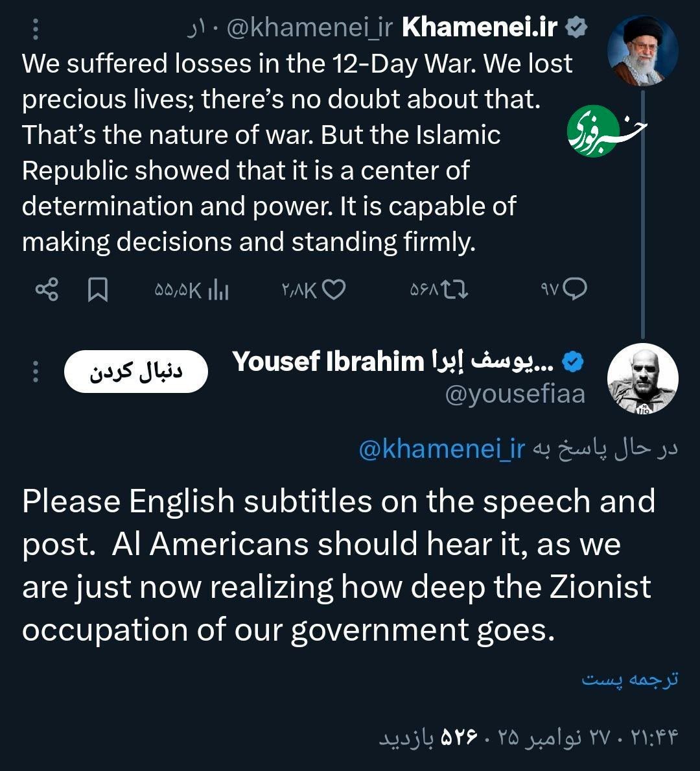
Task: Follow Yousef Ibrahim with the دنبال کردن button
Action: tap(136, 372)
